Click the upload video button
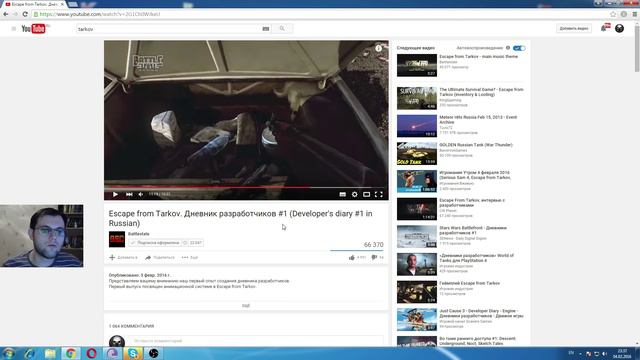The width and height of the screenshot is (640, 360). [574, 29]
